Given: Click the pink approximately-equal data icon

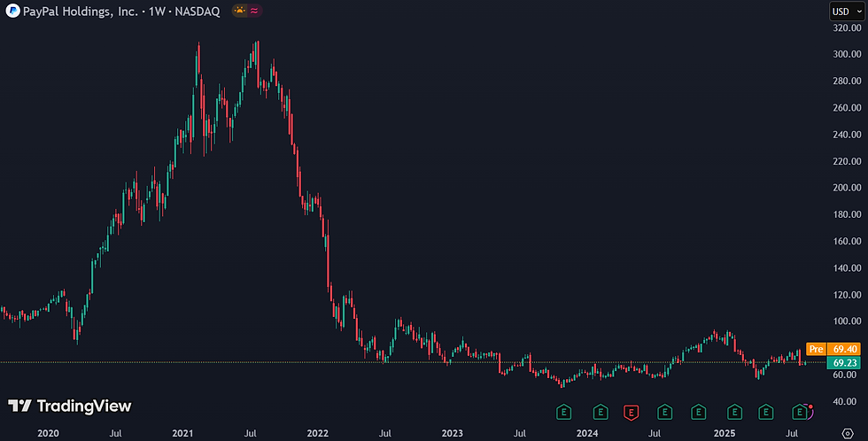Looking at the screenshot, I should click(254, 11).
